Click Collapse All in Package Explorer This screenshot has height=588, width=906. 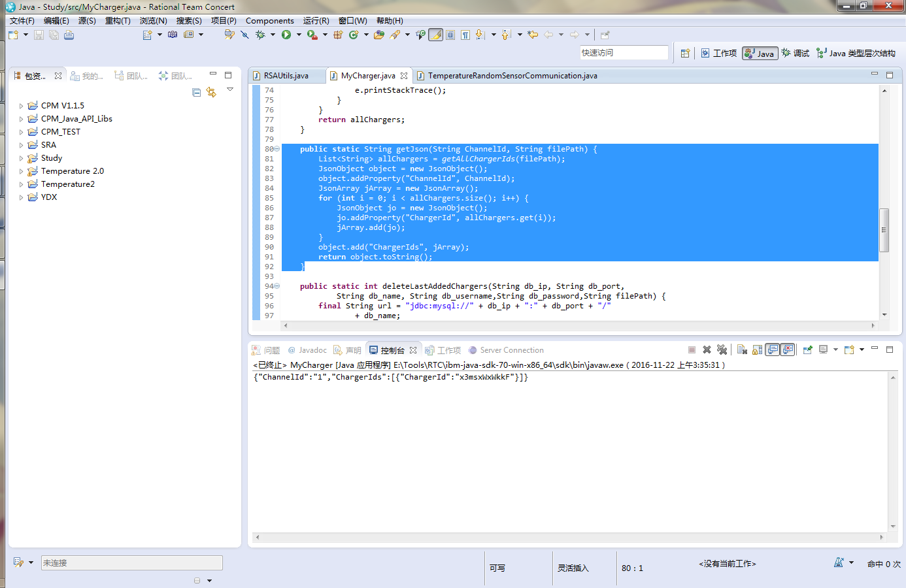(197, 93)
